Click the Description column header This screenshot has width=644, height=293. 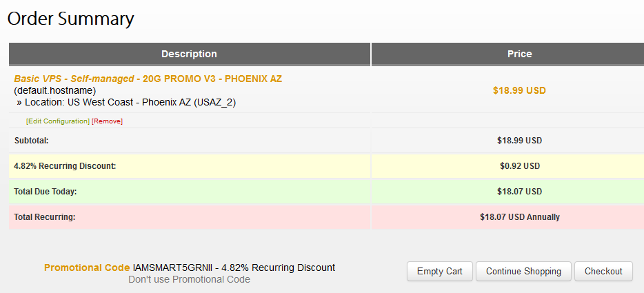(189, 54)
